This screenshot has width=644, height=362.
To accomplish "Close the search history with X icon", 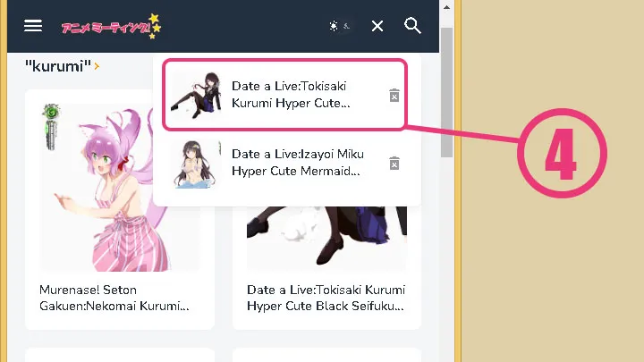I will tap(377, 26).
